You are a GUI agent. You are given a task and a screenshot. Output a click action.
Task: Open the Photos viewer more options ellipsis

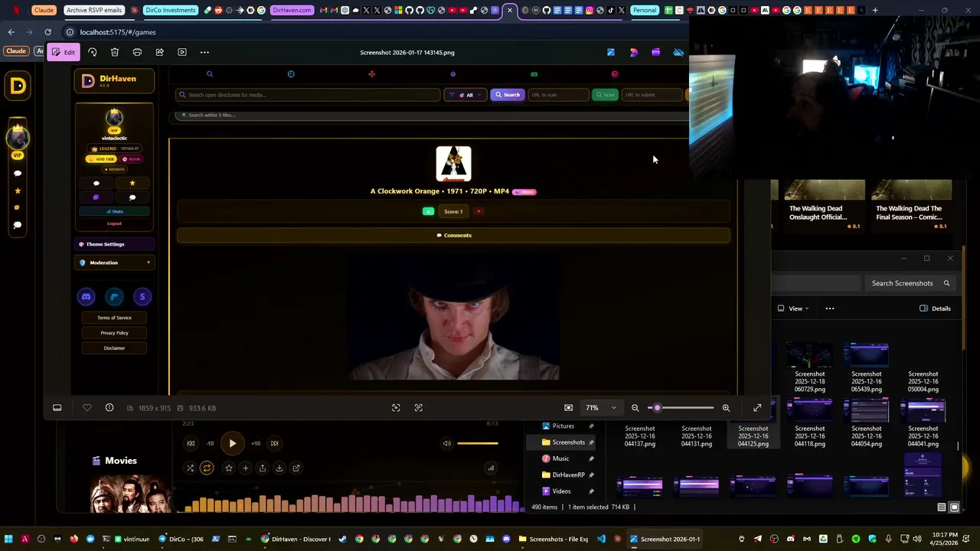pyautogui.click(x=204, y=52)
